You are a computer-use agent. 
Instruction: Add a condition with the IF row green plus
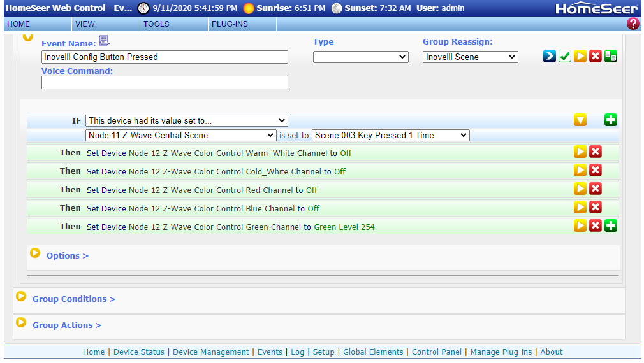tap(611, 120)
